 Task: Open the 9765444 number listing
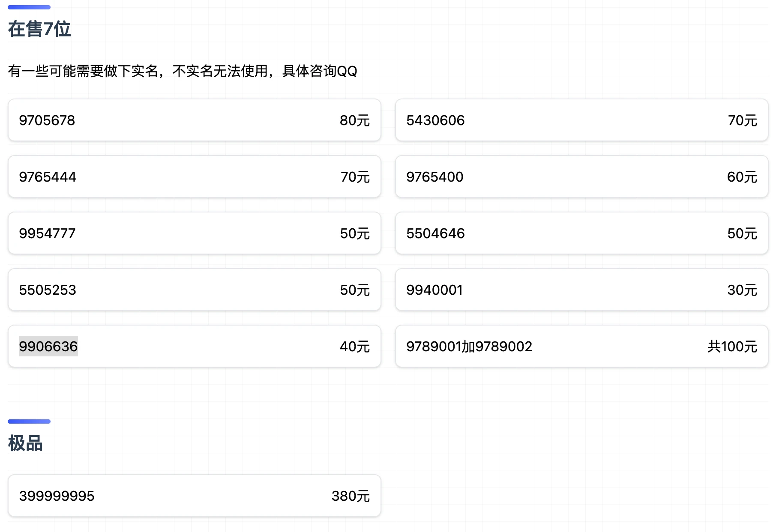[194, 177]
